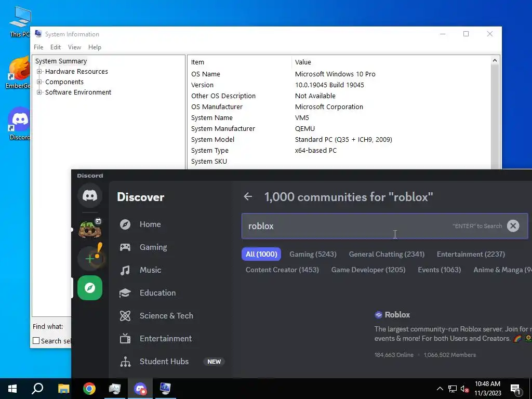Select the Software Environment label
532x399 pixels.
coord(78,92)
